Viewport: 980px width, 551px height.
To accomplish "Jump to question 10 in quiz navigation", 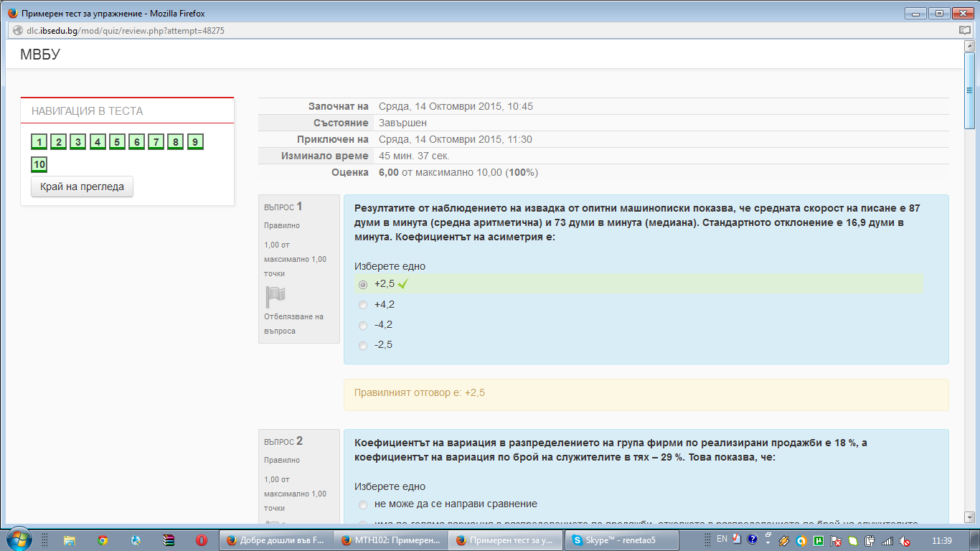I will pos(39,165).
